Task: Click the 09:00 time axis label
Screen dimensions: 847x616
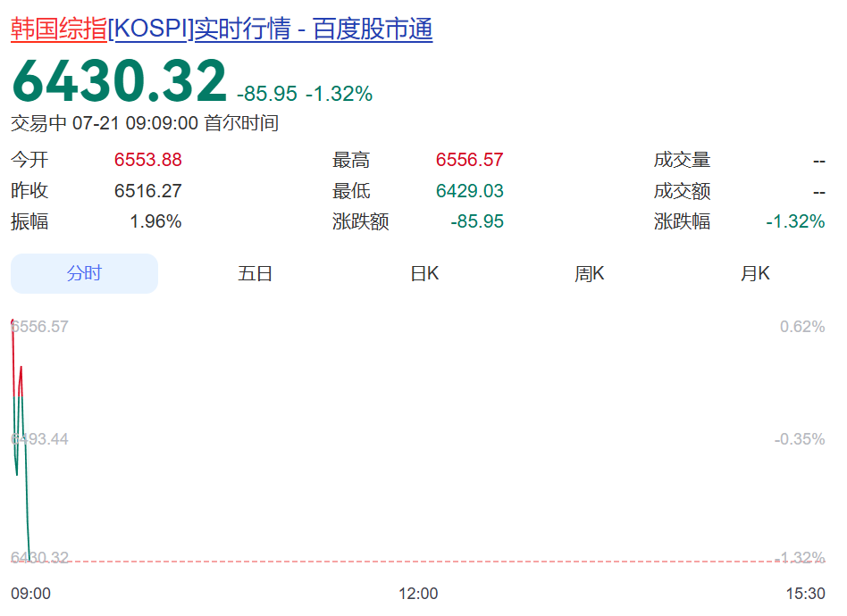Action: 30,594
